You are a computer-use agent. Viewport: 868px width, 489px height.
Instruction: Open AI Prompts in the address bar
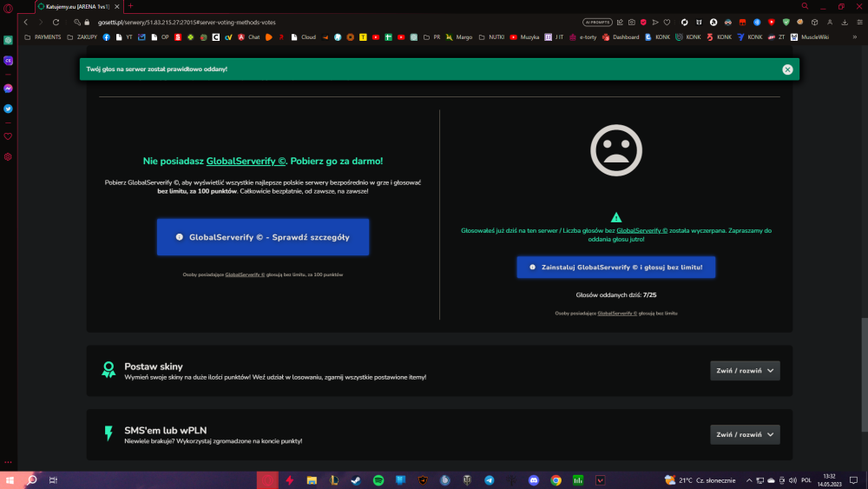coord(597,23)
